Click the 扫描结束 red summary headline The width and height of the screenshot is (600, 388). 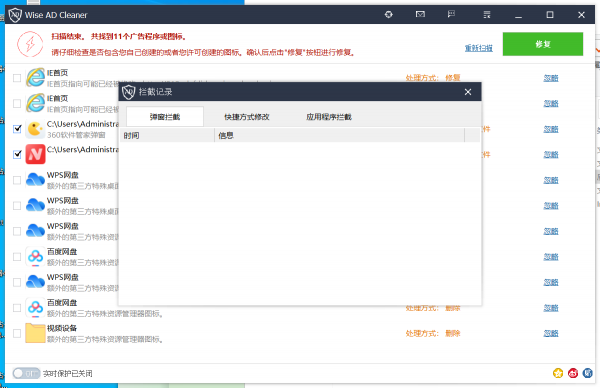(119, 37)
